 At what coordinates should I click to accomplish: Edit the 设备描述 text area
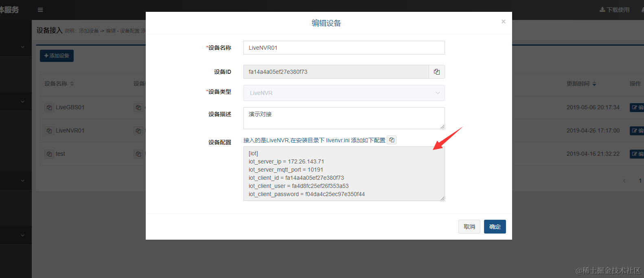point(344,118)
